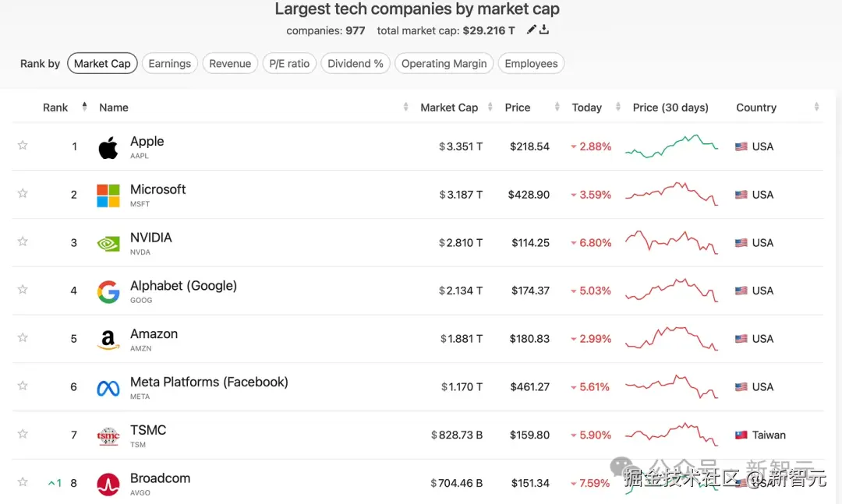The height and width of the screenshot is (504, 842).
Task: Sort using the Today column arrows
Action: 617,107
